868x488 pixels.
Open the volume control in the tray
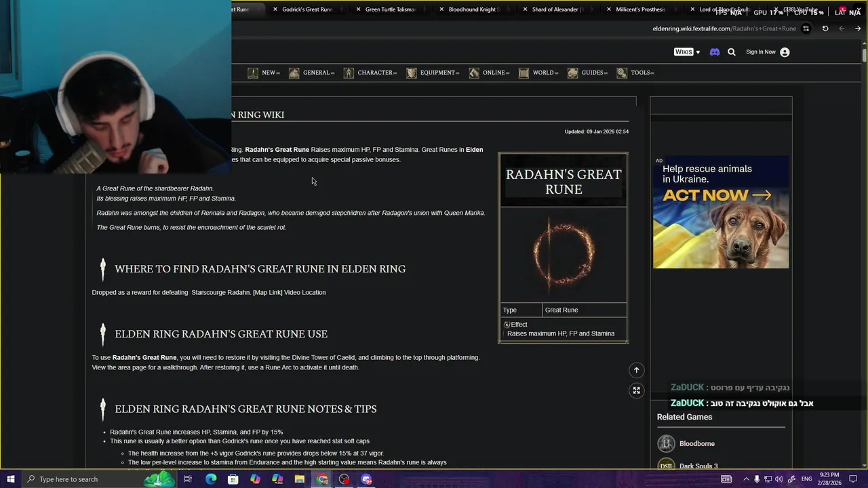[x=778, y=479]
